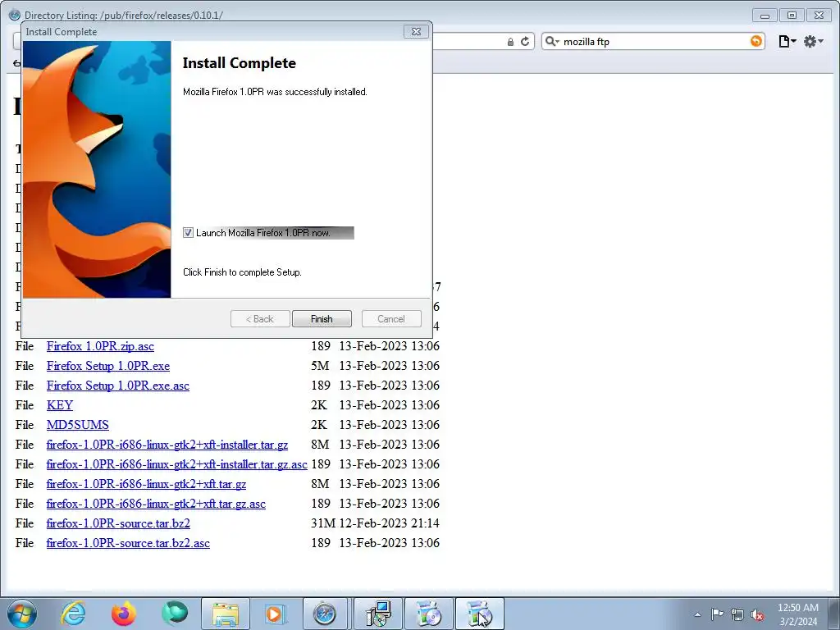840x630 pixels.
Task: Launch Internet Explorer from the taskbar
Action: click(x=73, y=614)
